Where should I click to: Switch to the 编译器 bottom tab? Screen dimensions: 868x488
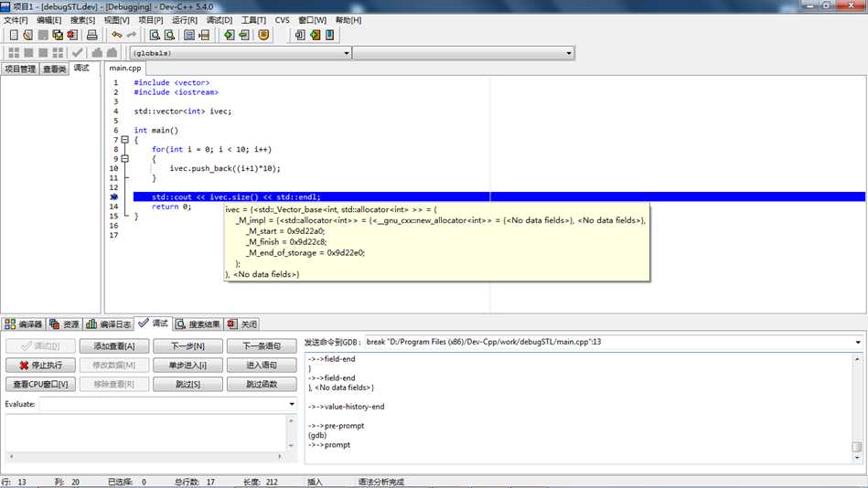click(24, 324)
